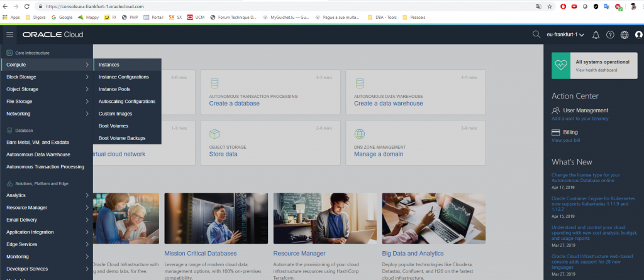The width and height of the screenshot is (644, 280).
Task: Open the help question mark icon
Action: point(610,35)
